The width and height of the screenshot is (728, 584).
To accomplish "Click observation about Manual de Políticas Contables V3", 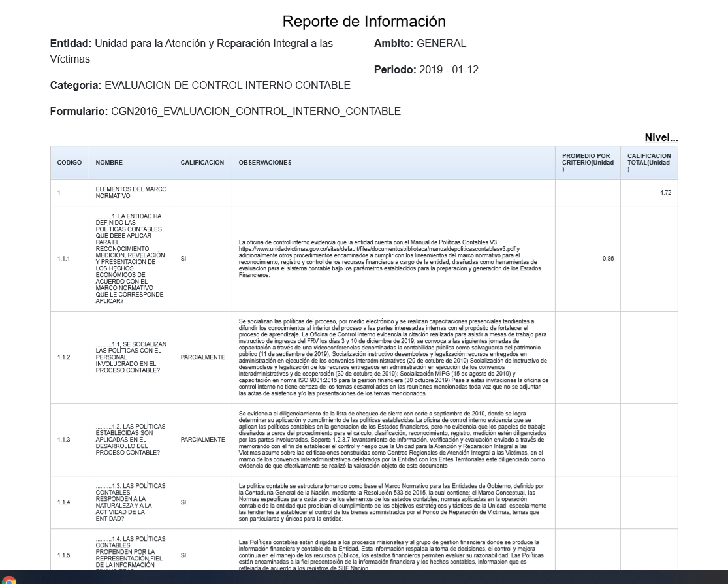I will point(393,259).
